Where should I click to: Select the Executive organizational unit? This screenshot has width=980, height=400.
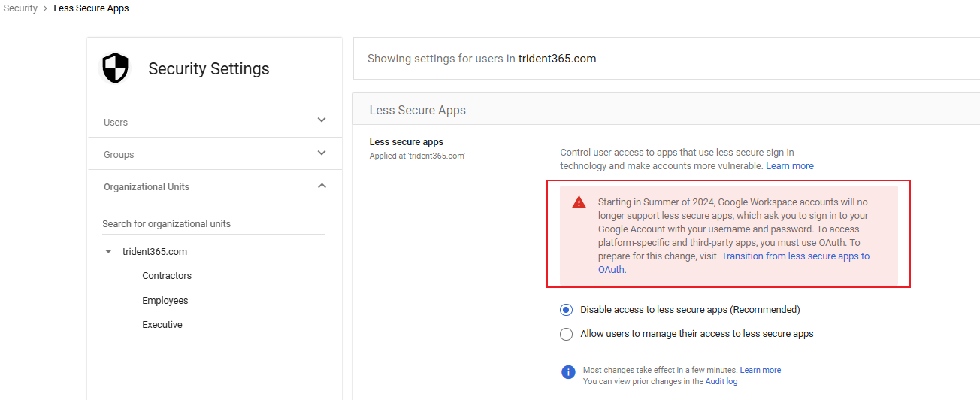tap(162, 325)
